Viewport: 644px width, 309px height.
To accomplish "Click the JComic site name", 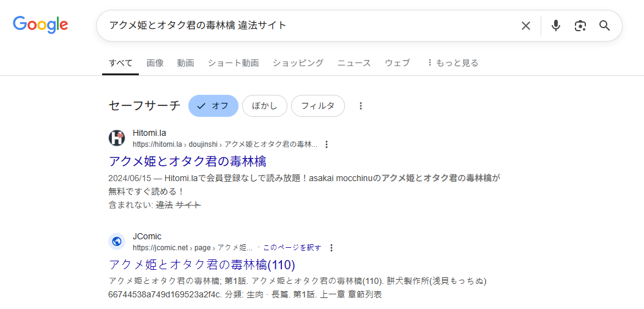I will pyautogui.click(x=147, y=236).
